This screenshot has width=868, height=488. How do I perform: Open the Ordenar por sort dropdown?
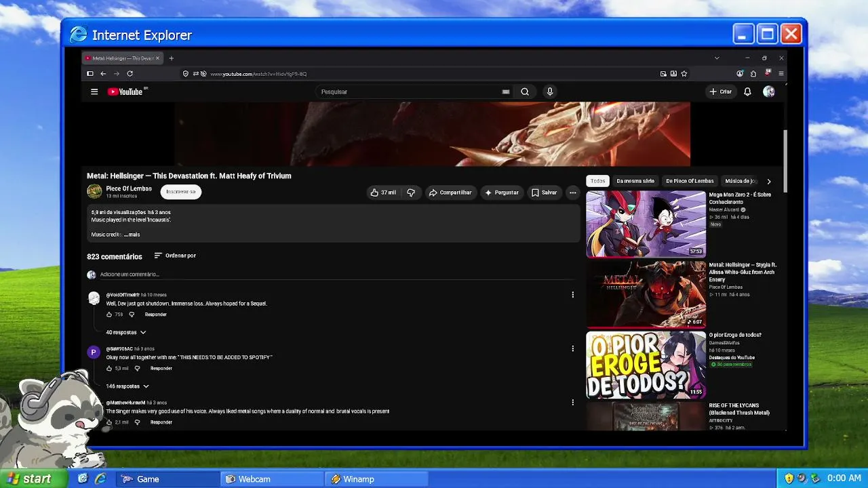tap(175, 256)
